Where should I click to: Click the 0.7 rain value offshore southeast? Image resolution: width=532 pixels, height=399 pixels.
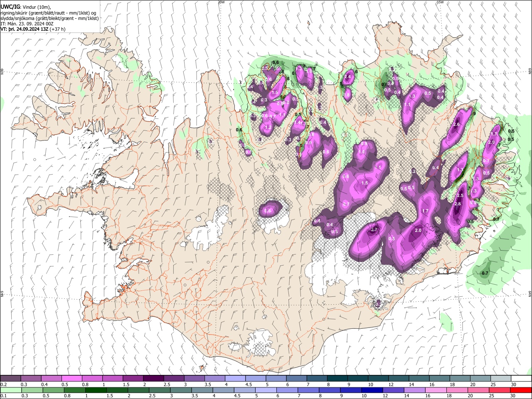click(485, 273)
